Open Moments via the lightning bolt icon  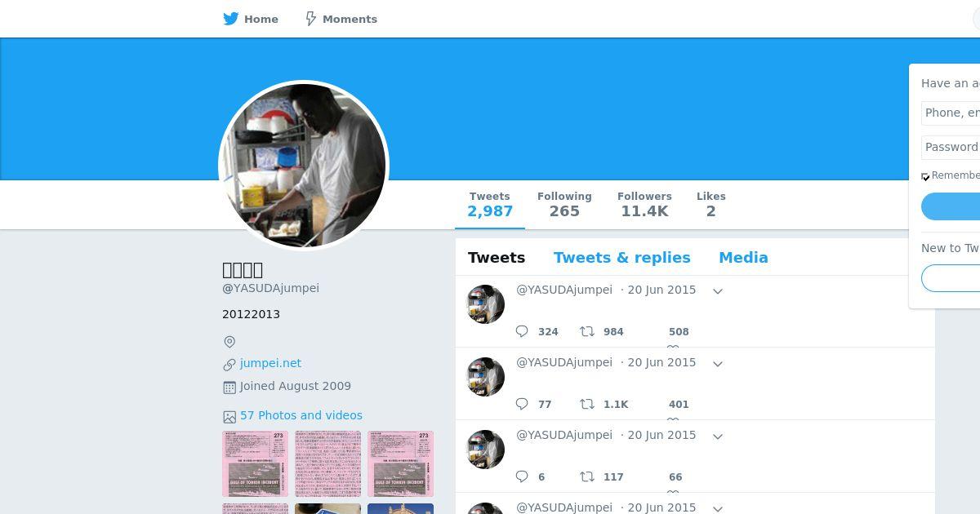pos(310,19)
